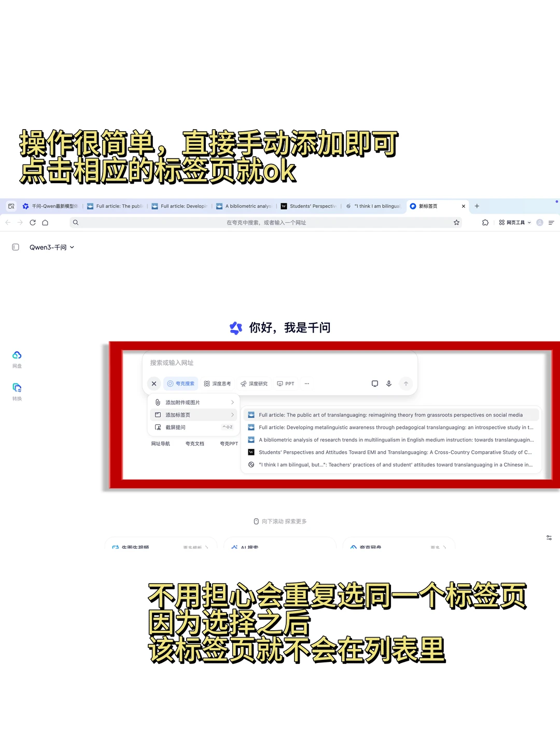
Task: Open the 网址导航 link
Action: [x=161, y=444]
